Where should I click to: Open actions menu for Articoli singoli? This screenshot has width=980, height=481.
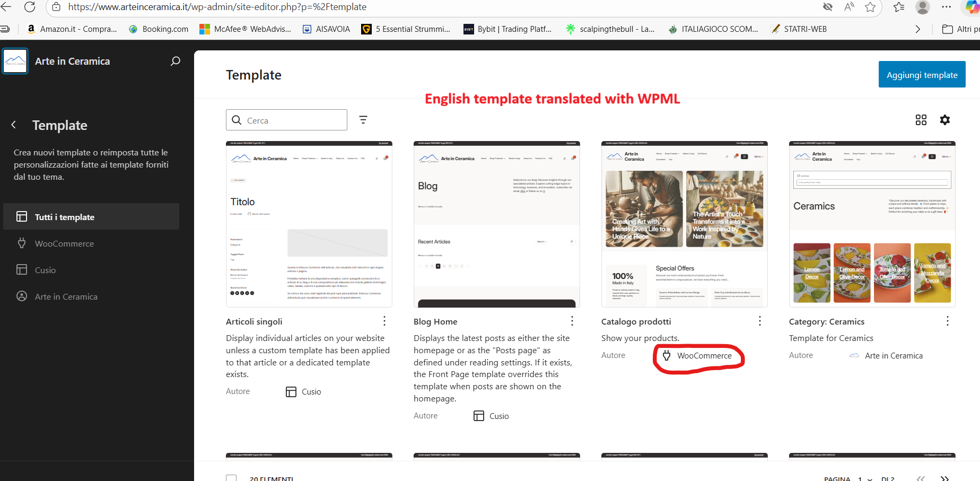[x=384, y=321]
